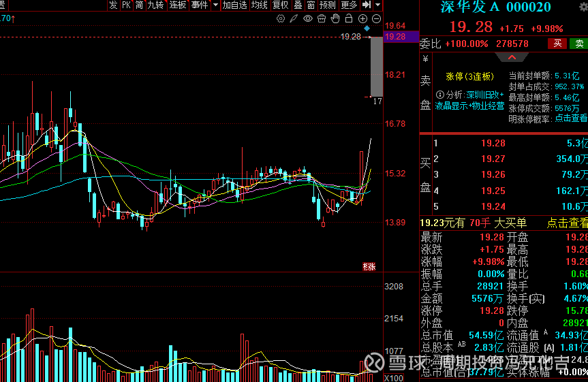The width and height of the screenshot is (588, 382).
Task: Select buy level 3 price 19.26
Action: click(493, 175)
